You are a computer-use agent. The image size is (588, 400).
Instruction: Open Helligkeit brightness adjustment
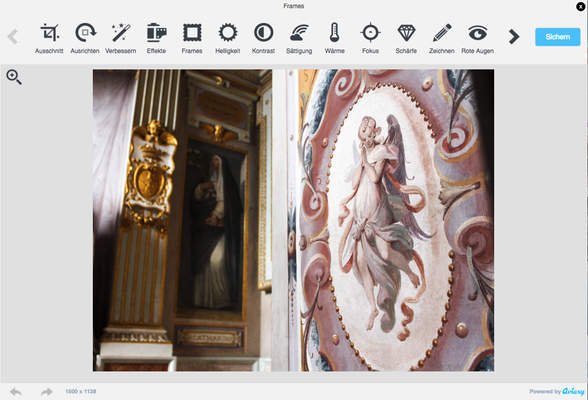point(228,38)
